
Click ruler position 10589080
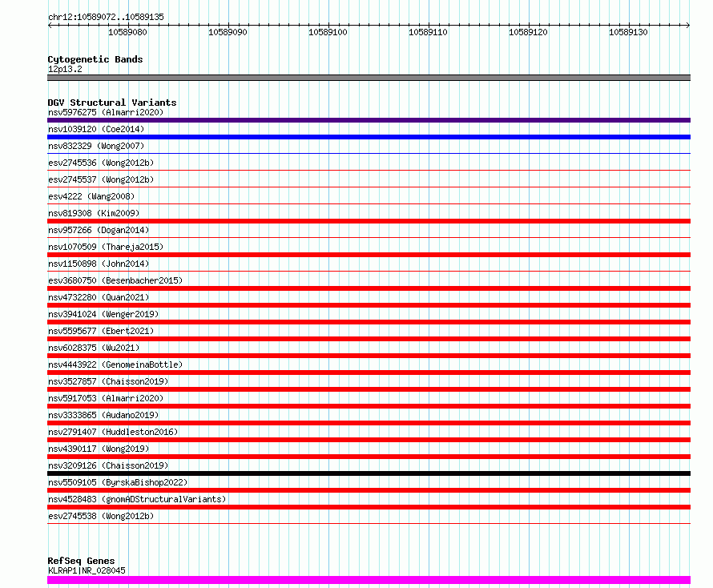click(127, 32)
